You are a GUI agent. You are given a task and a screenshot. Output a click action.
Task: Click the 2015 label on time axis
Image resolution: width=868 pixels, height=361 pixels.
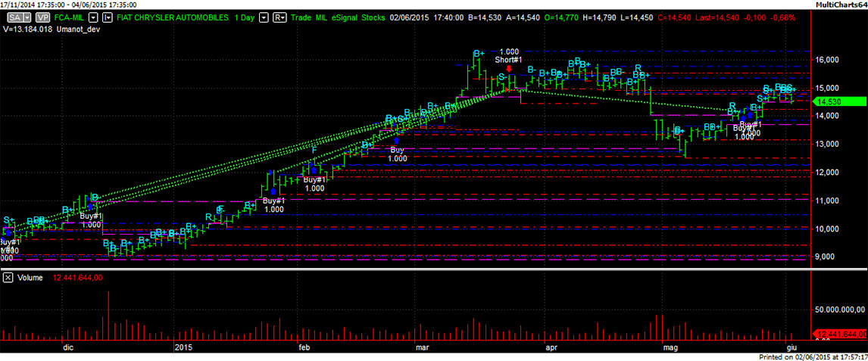click(185, 347)
